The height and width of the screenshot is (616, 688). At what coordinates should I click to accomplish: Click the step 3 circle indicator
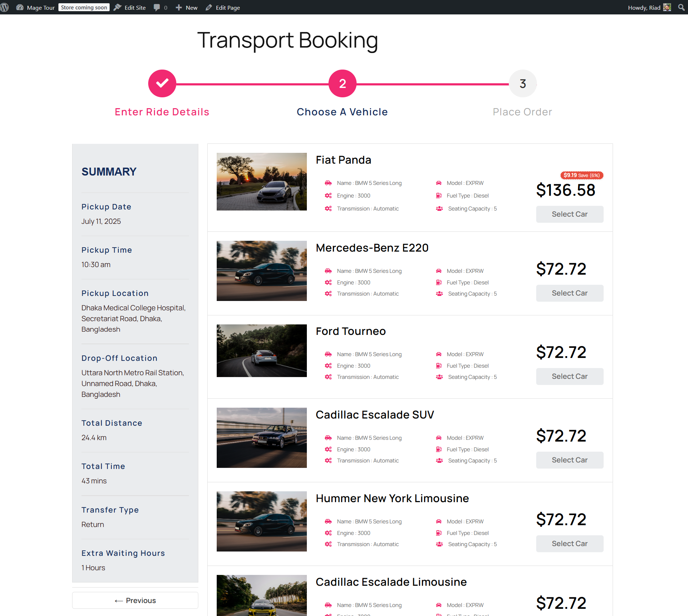tap(523, 83)
